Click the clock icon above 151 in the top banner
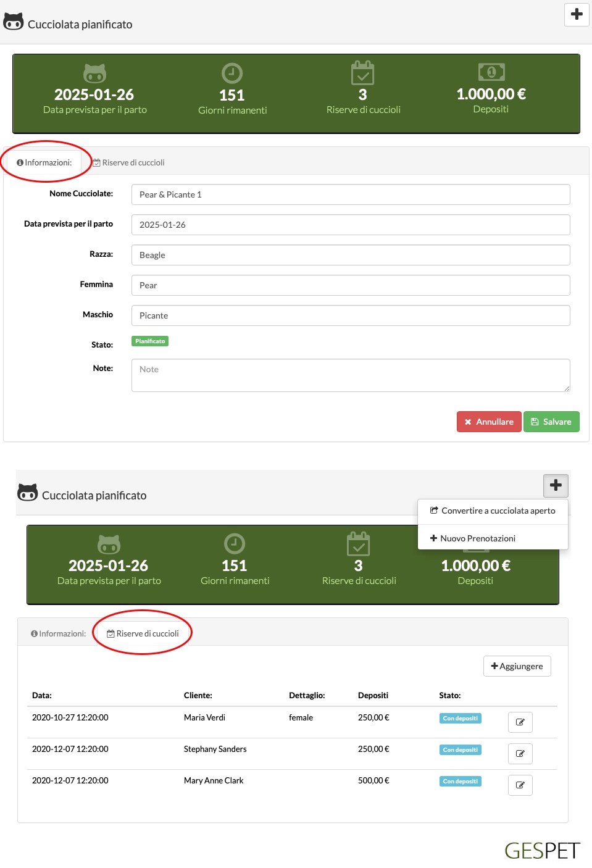The width and height of the screenshot is (592, 868). [232, 73]
